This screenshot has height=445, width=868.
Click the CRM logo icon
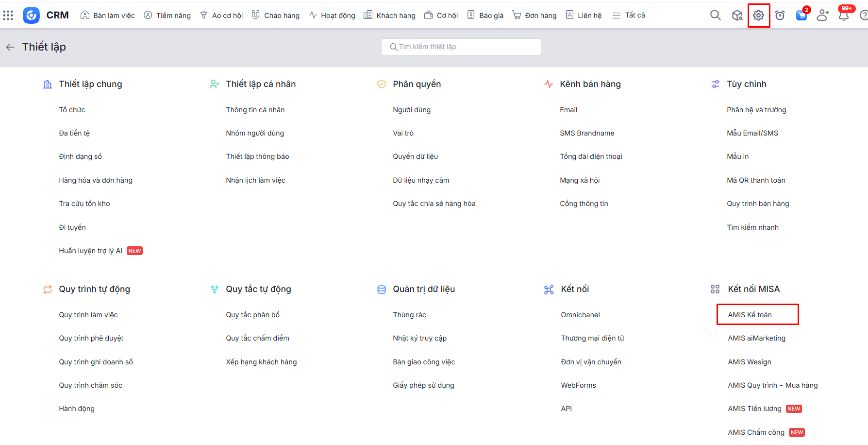(31, 16)
